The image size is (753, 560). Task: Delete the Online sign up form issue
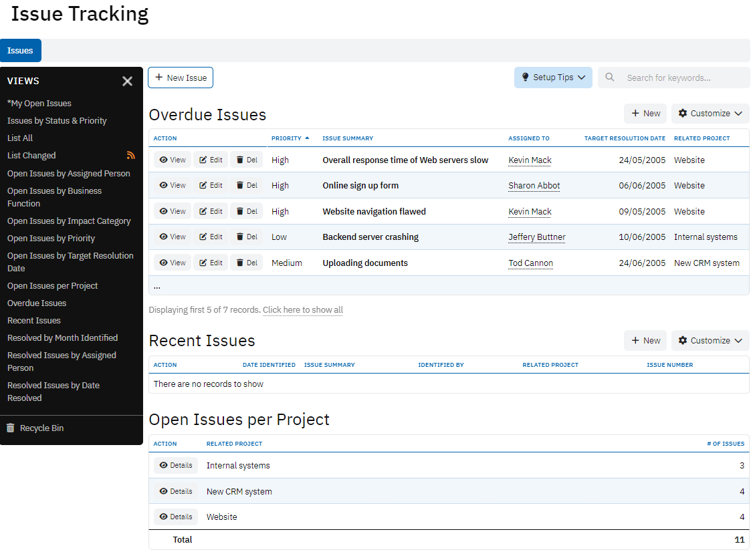click(246, 186)
